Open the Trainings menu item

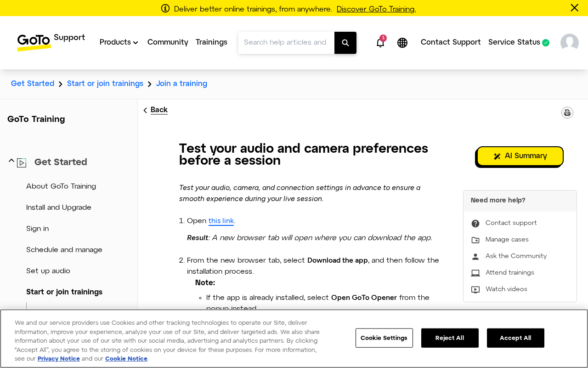coord(211,42)
